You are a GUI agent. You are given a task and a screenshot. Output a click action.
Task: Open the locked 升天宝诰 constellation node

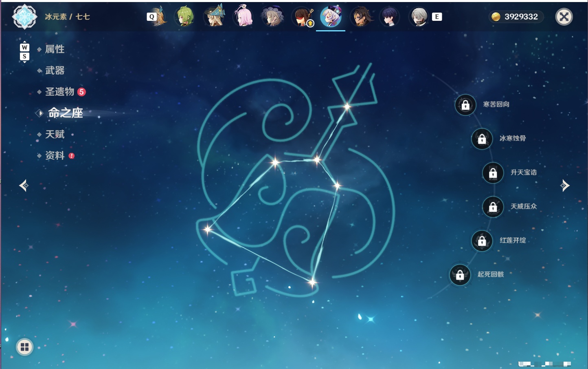point(493,173)
